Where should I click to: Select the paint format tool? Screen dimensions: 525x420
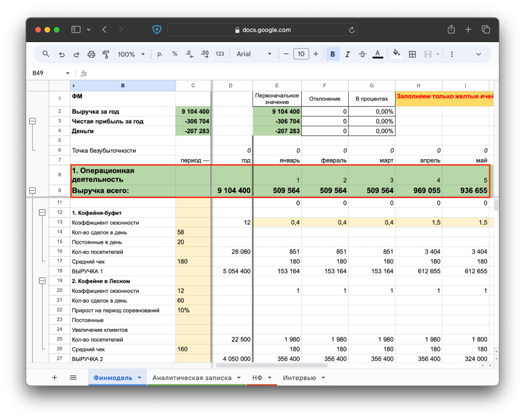coord(106,54)
